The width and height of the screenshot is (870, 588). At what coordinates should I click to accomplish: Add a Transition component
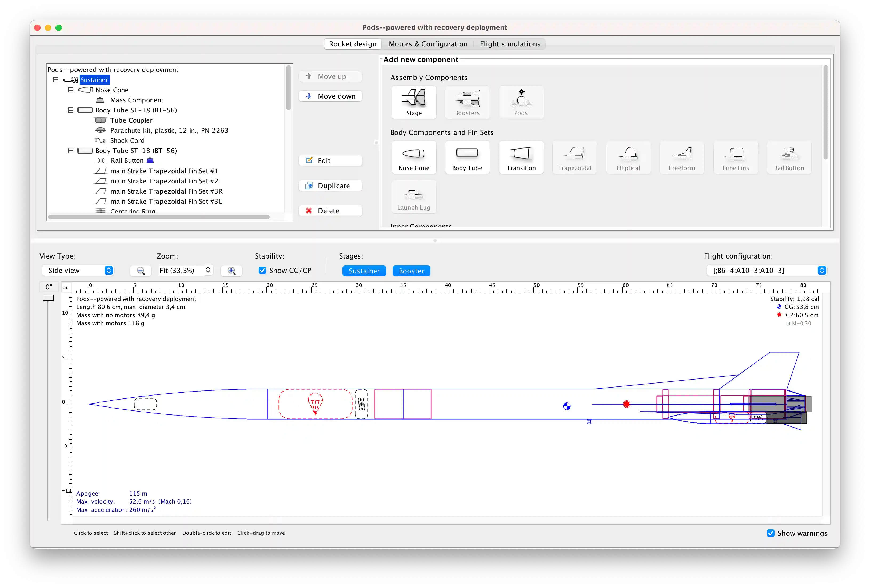tap(521, 157)
